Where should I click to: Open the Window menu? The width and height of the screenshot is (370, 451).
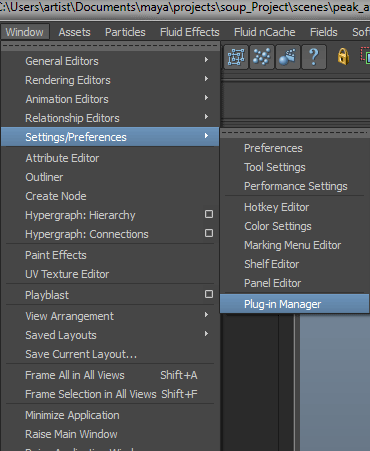pyautogui.click(x=25, y=32)
